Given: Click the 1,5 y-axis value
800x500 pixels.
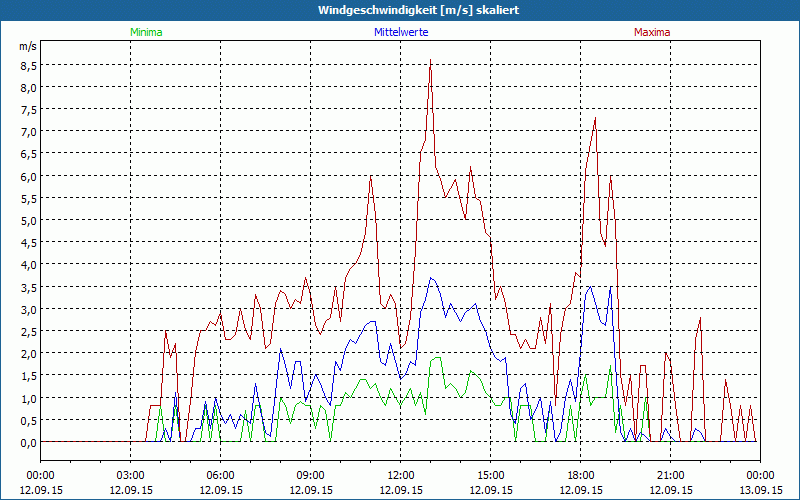Looking at the screenshot, I should pos(28,376).
